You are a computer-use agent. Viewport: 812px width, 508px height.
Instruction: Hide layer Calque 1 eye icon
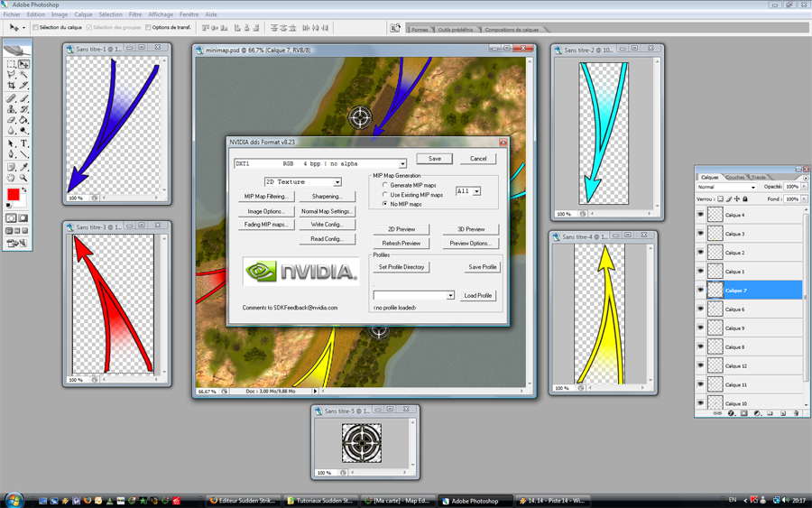click(x=701, y=272)
